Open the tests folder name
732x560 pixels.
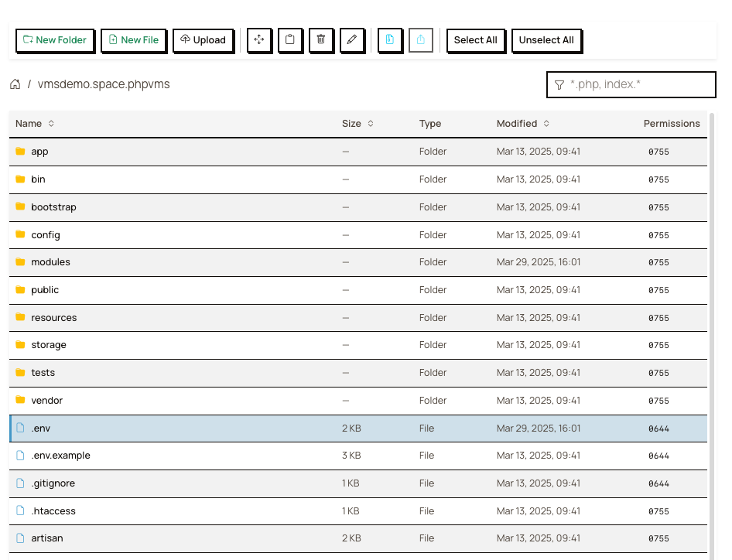click(x=43, y=372)
